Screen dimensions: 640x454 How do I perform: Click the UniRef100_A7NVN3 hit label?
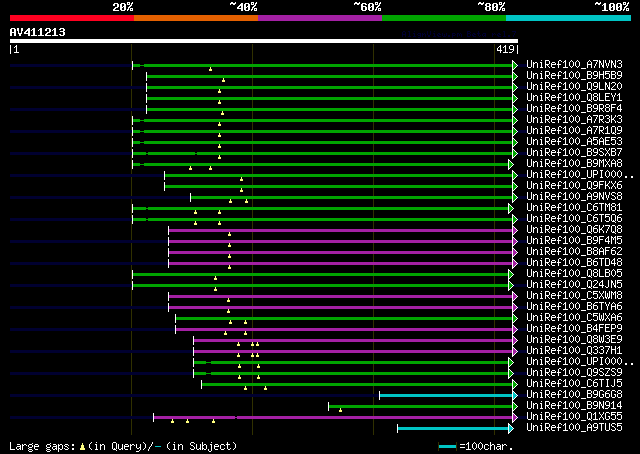click(x=574, y=65)
